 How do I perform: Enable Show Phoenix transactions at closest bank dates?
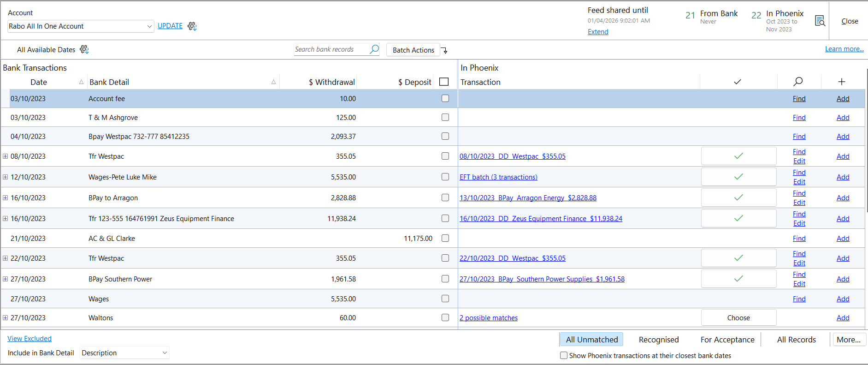click(564, 355)
